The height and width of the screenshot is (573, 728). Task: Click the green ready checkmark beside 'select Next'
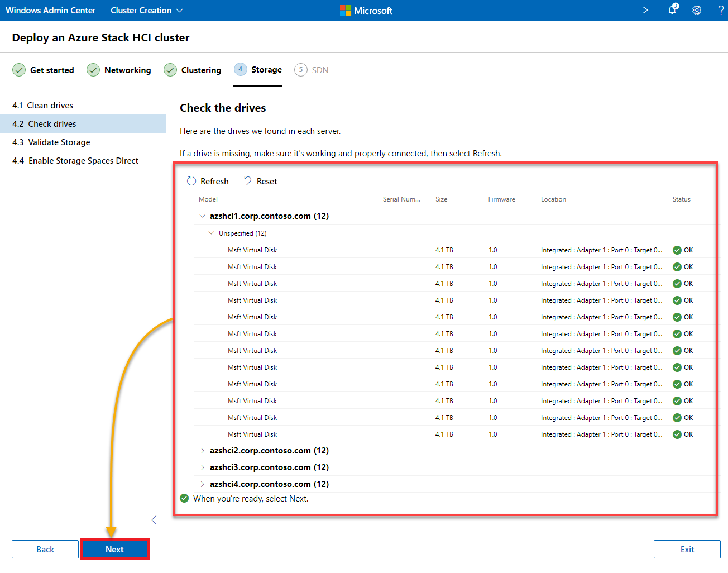pos(184,498)
